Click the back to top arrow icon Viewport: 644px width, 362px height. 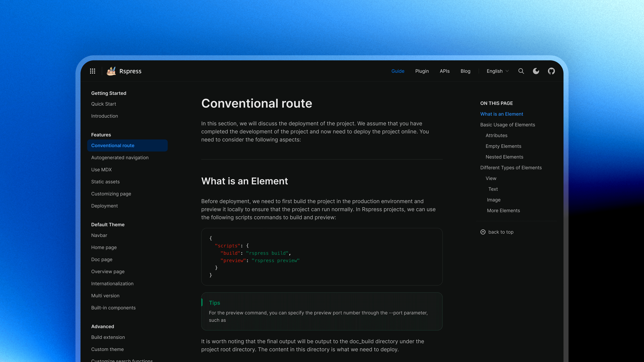click(483, 232)
